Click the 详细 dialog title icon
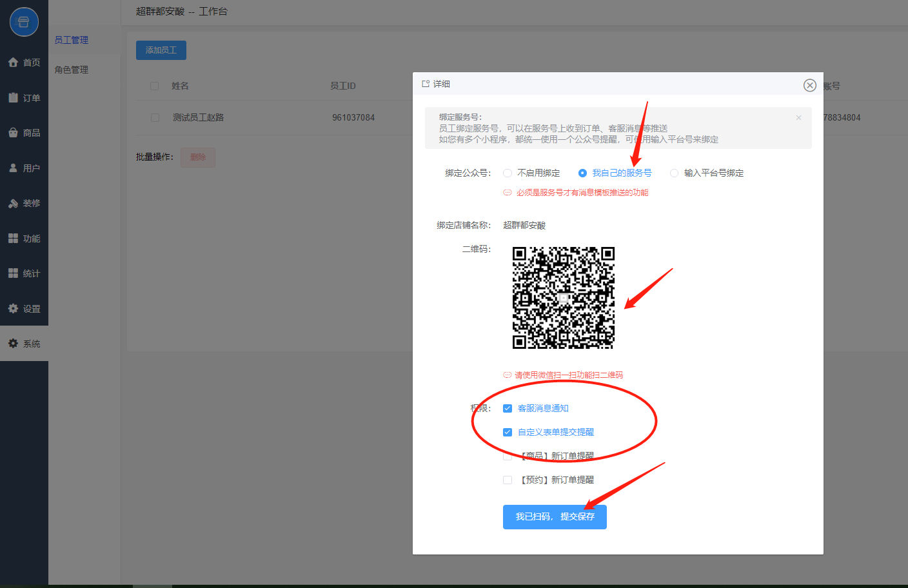 [426, 84]
